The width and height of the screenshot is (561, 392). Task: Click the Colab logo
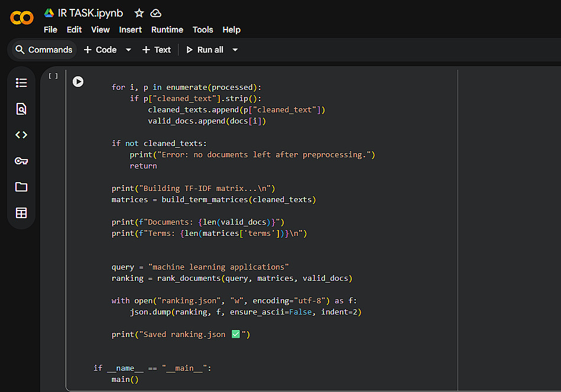(x=22, y=18)
